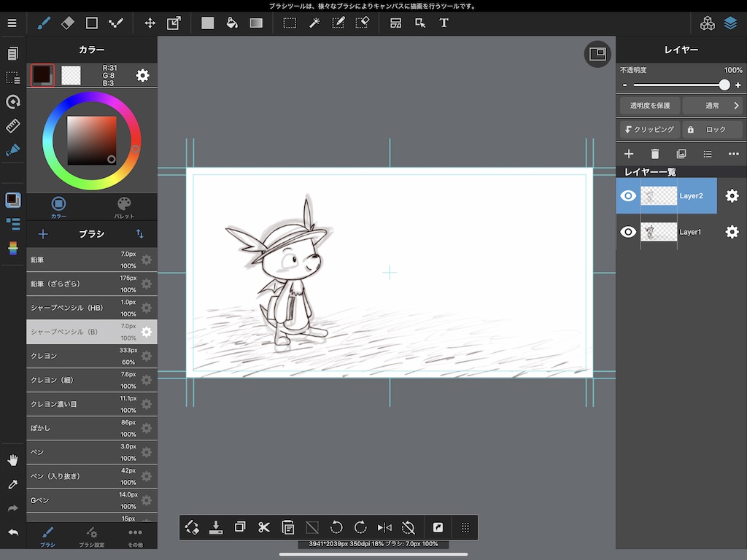The image size is (747, 560).
Task: Hide Layer2 with its eye icon
Action: 628,195
